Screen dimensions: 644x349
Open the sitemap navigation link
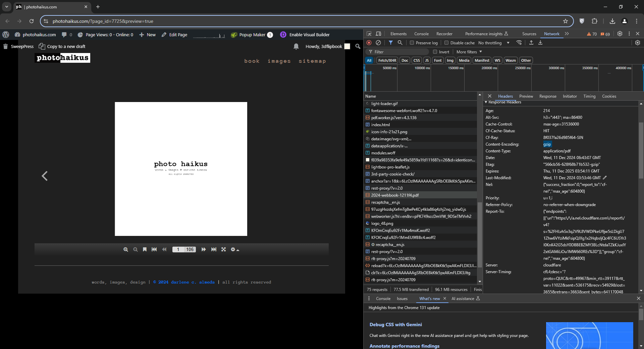pos(312,61)
